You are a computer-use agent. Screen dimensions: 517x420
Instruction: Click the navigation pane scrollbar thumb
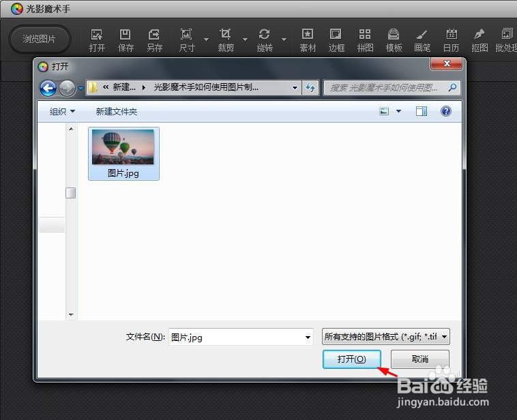click(70, 193)
